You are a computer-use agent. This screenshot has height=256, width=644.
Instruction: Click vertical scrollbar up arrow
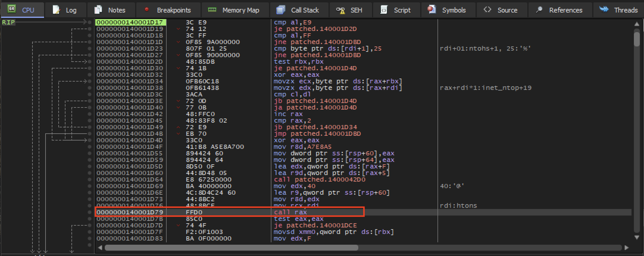[637, 24]
